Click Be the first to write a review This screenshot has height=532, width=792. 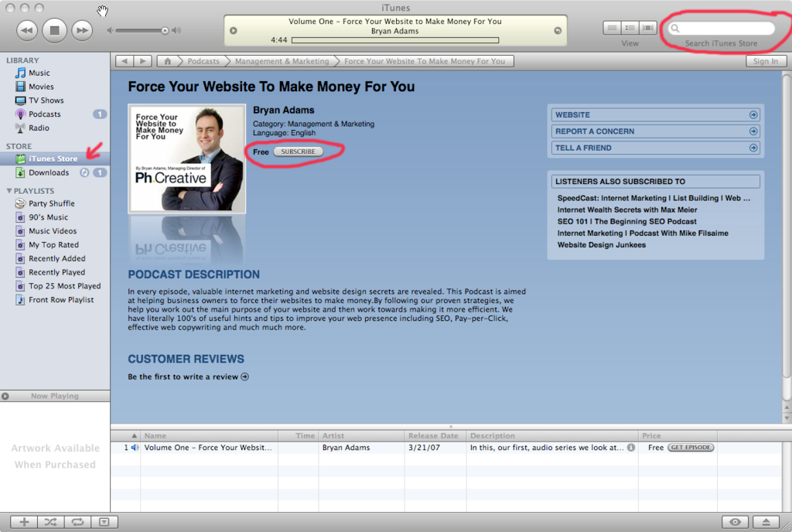[188, 377]
